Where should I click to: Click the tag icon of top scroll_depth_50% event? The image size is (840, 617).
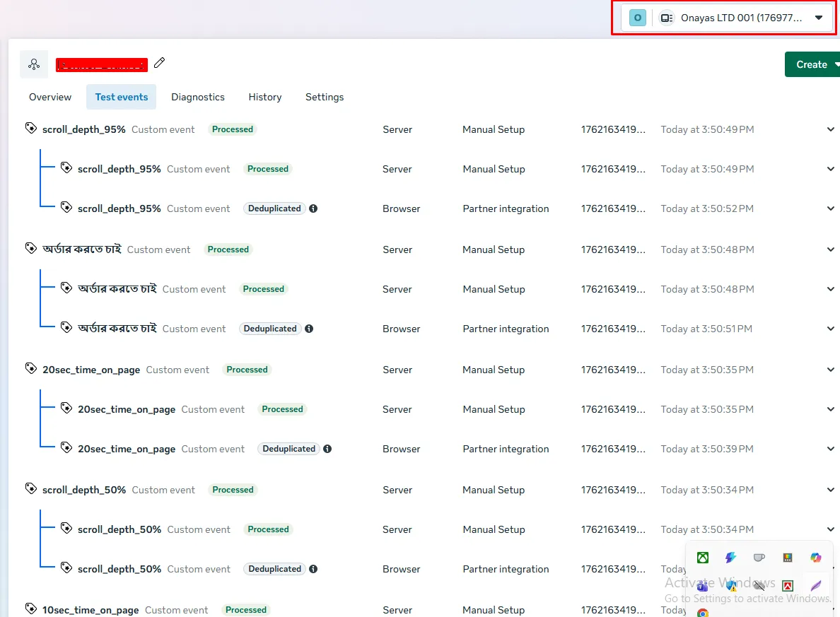[x=31, y=489]
